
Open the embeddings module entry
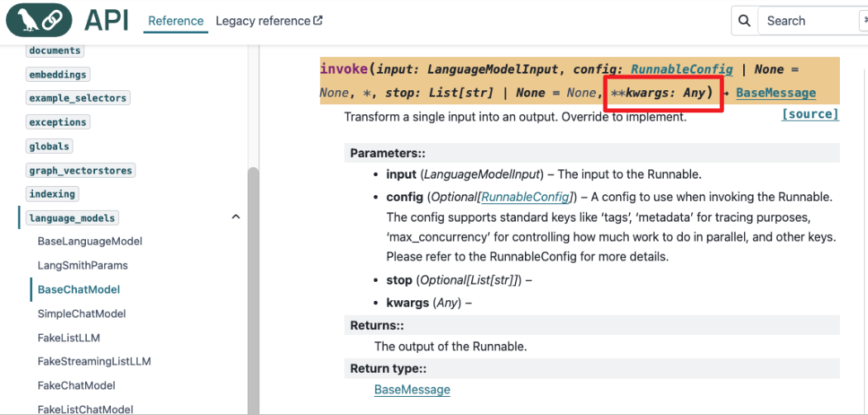click(x=58, y=74)
